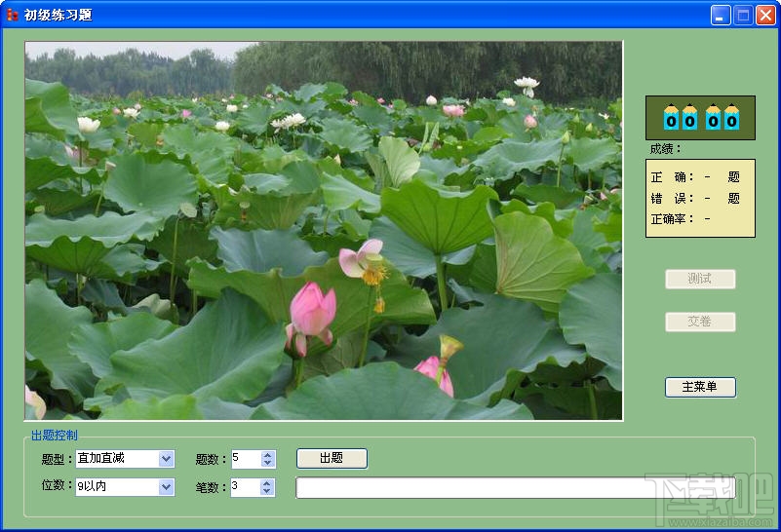Click the second pencil digit in timer
Image resolution: width=781 pixels, height=532 pixels.
tap(689, 117)
